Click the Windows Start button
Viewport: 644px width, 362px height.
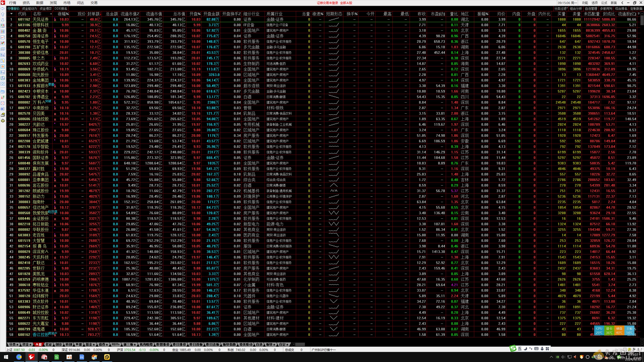(6, 357)
